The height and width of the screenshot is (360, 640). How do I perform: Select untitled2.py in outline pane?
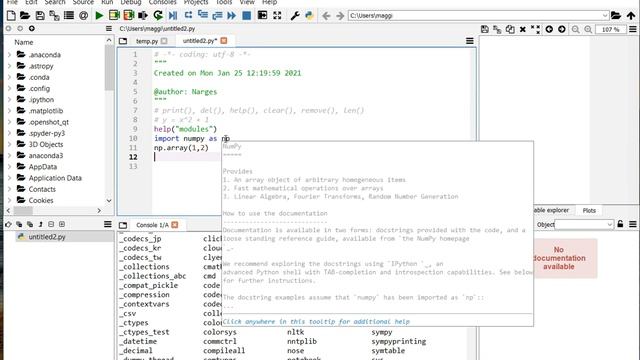point(47,237)
